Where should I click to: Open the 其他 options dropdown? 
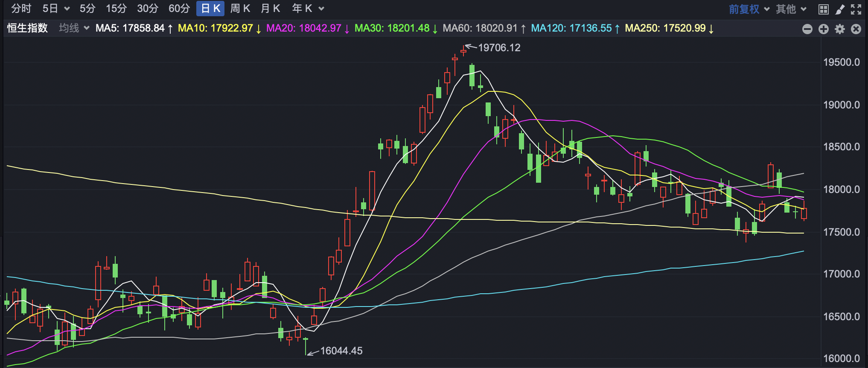tap(791, 9)
